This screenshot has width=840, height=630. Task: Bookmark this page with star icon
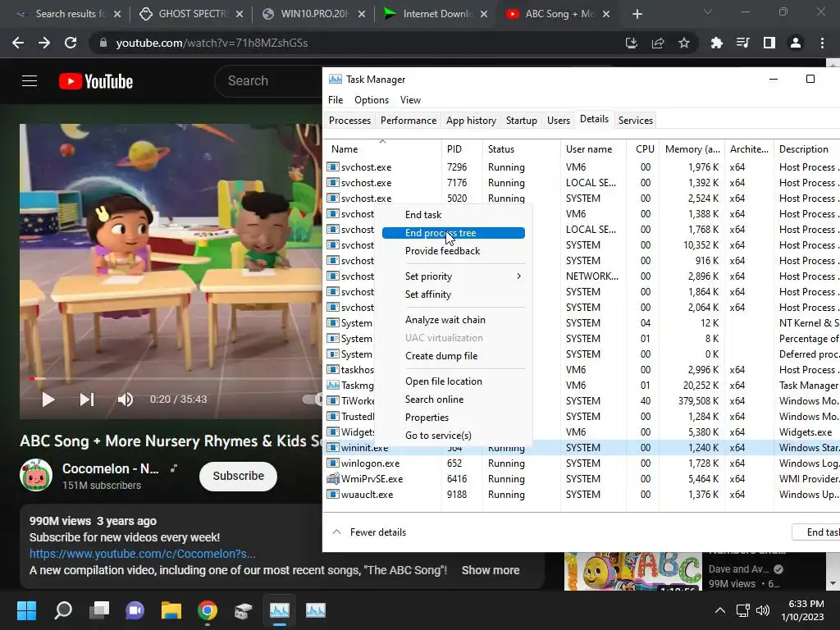pos(684,43)
